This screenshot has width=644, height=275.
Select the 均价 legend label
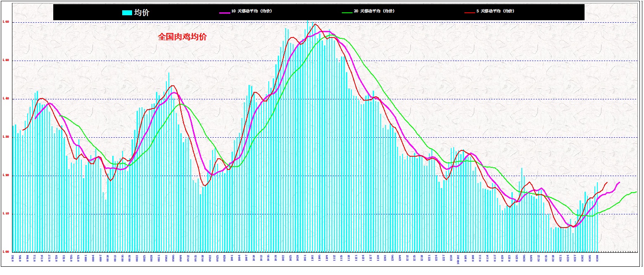142,12
